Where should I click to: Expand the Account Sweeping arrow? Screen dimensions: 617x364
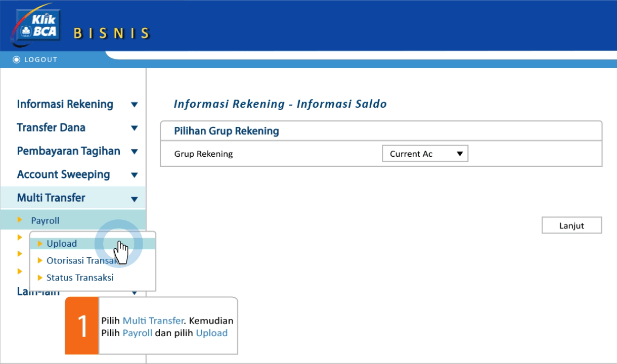click(134, 175)
